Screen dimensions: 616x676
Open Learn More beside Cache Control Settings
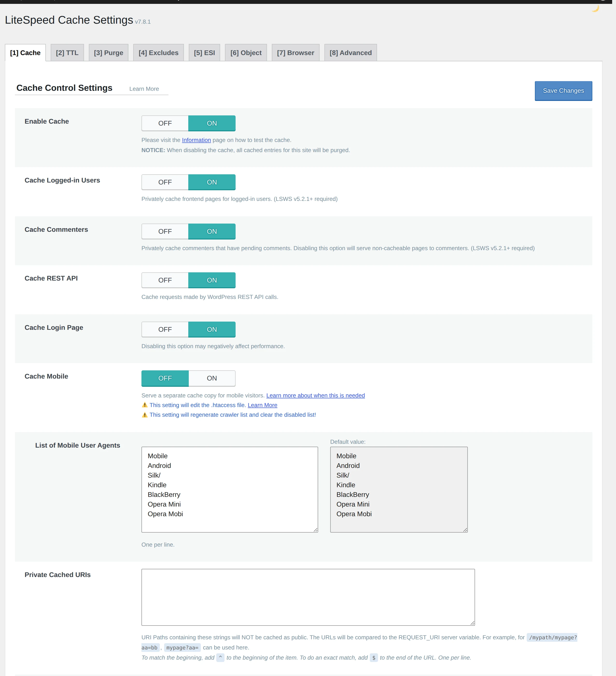click(144, 89)
